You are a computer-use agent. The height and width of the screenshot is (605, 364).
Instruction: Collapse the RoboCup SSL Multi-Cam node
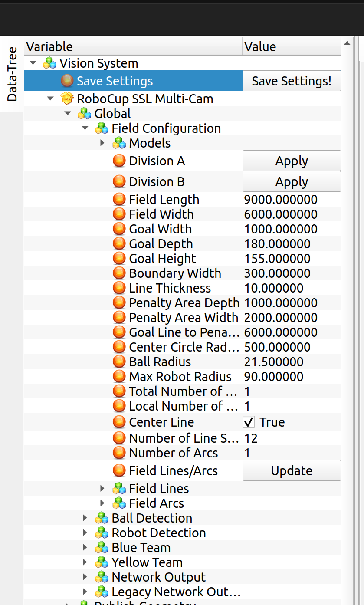point(50,99)
